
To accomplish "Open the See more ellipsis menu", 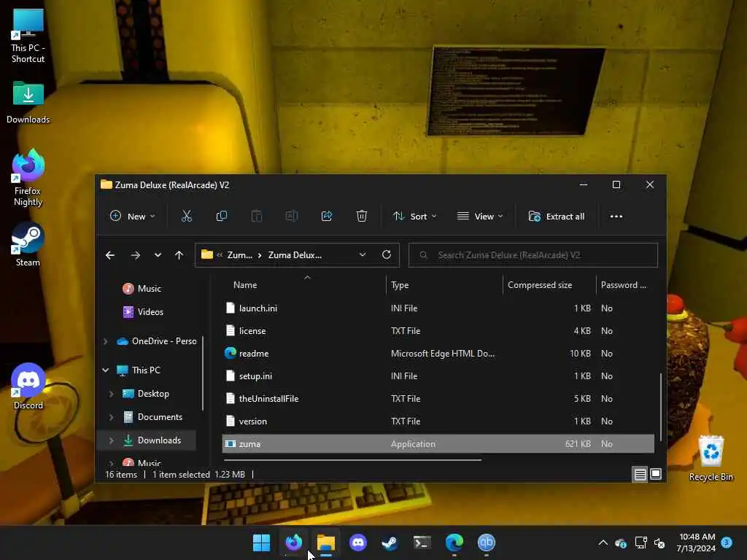I will pos(616,216).
